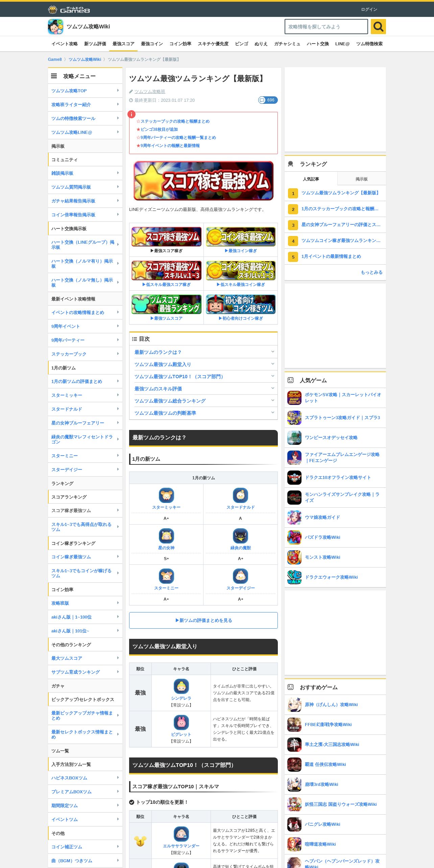Click the ドラクエウォーク WALK game icon
This screenshot has width=434, height=868.
point(294,577)
